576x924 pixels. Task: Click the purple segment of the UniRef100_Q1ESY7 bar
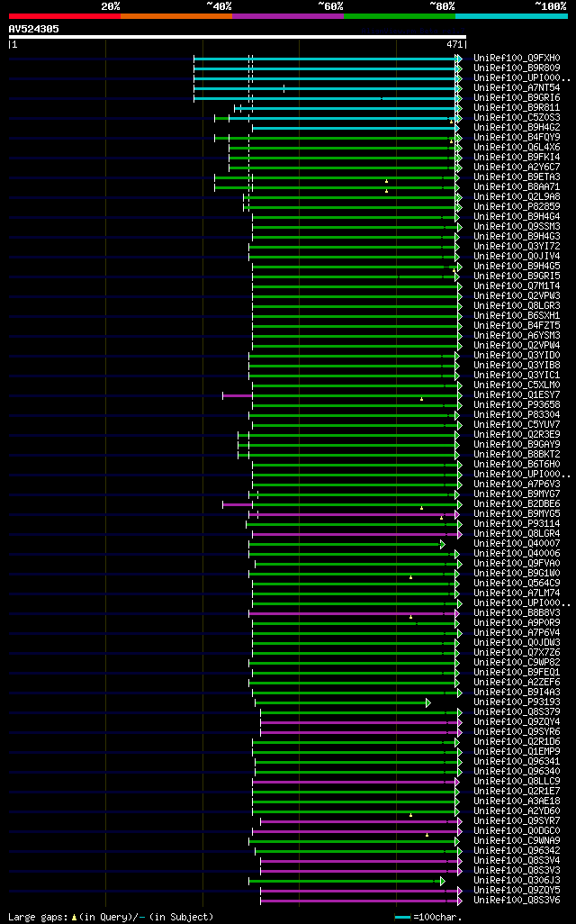238,395
